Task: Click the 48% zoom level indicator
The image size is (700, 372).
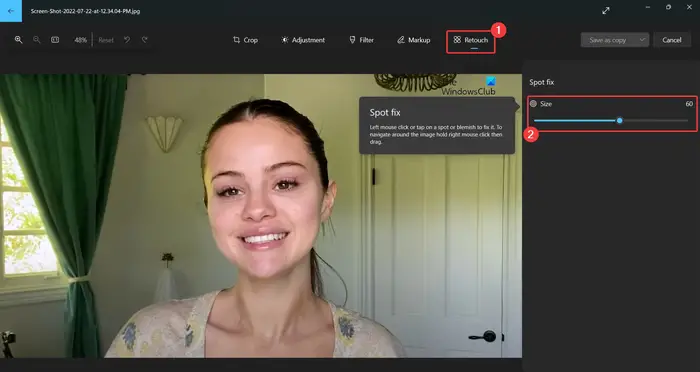Action: (80, 40)
